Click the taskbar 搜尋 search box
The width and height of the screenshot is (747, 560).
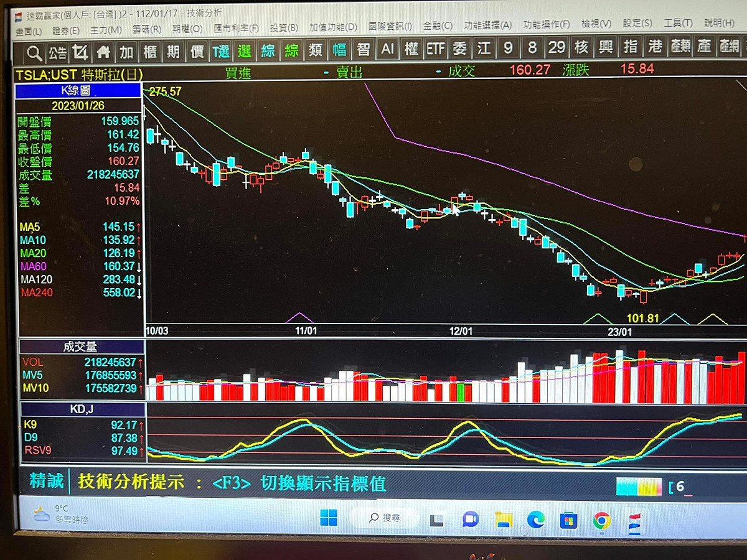click(x=383, y=518)
